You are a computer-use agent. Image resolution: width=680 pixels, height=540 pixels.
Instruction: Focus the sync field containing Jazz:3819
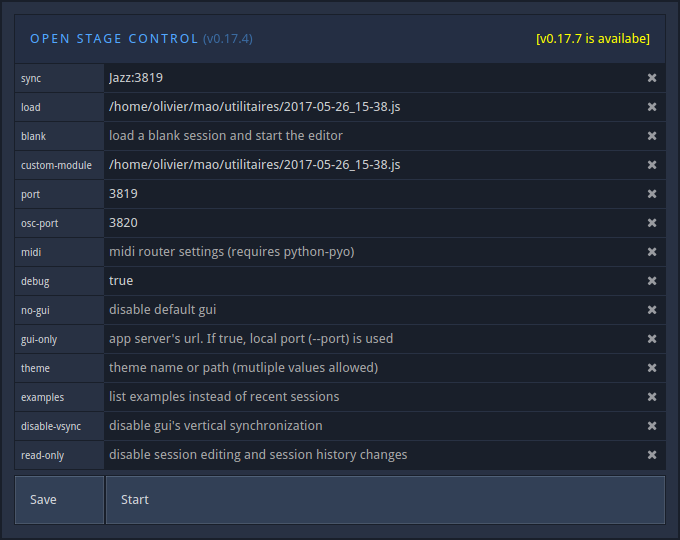370,78
